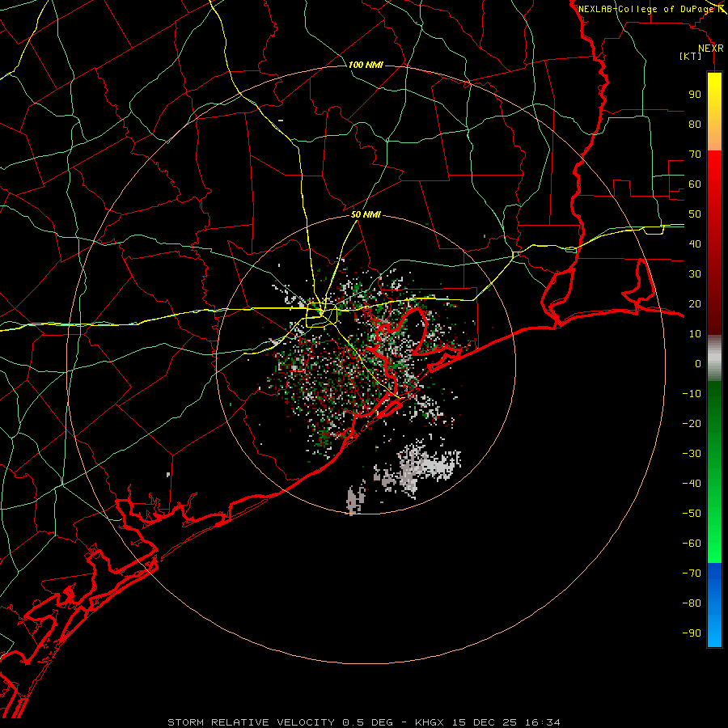Click the 50 NMI range ring label
This screenshot has height=728, width=728.
(366, 214)
